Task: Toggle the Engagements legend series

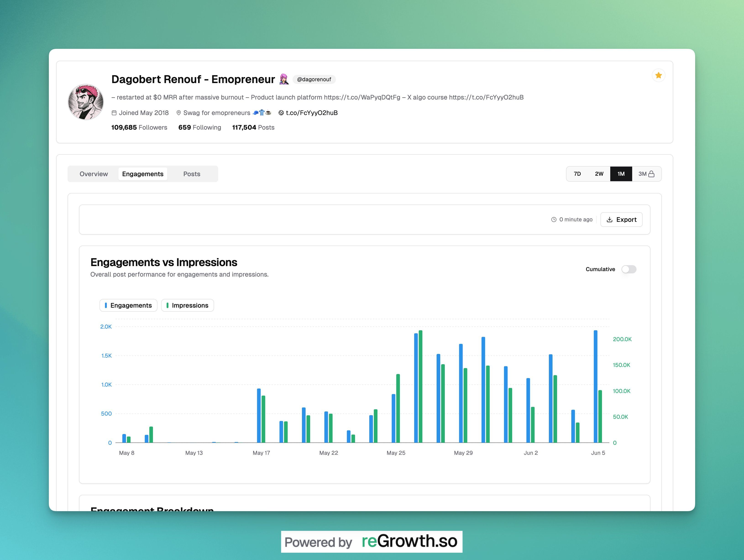Action: coord(128,305)
